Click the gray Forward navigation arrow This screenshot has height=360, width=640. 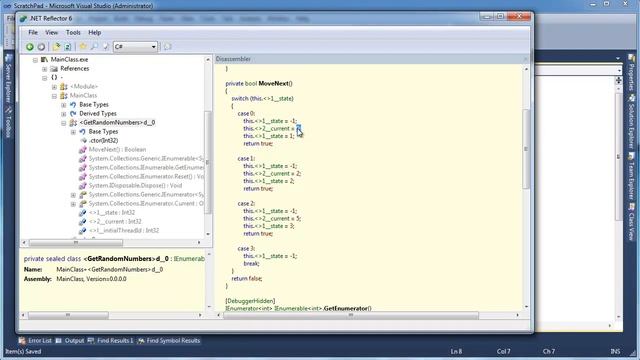(41, 47)
